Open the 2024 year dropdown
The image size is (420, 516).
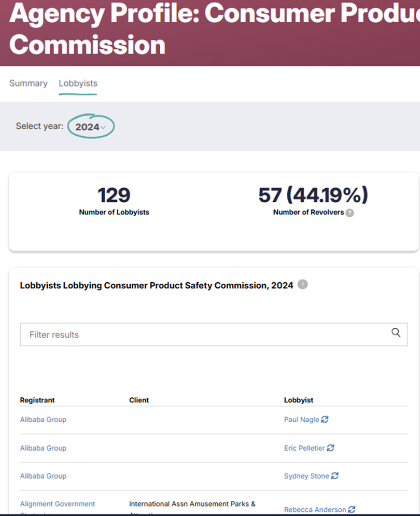pyautogui.click(x=91, y=127)
